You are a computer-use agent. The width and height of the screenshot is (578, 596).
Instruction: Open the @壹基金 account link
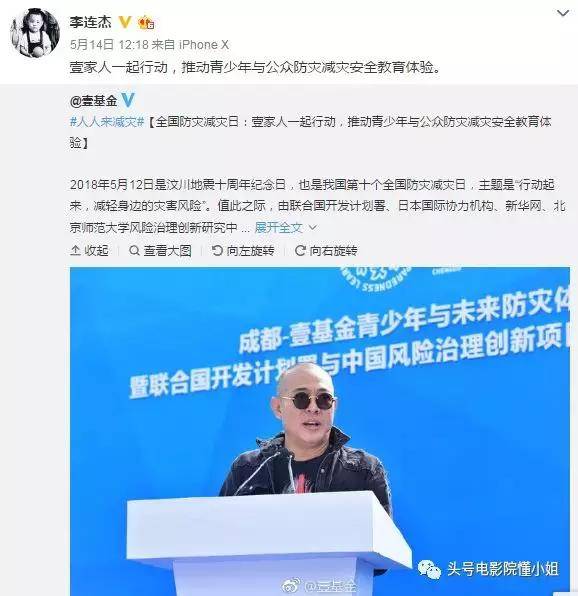(93, 101)
